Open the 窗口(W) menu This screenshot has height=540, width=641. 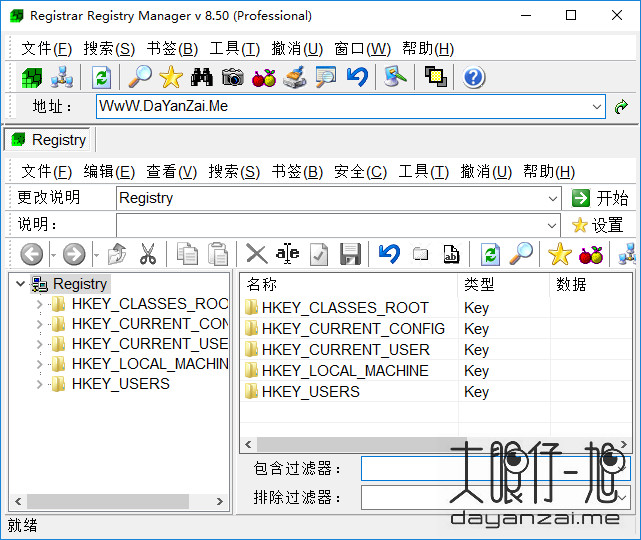[x=363, y=49]
